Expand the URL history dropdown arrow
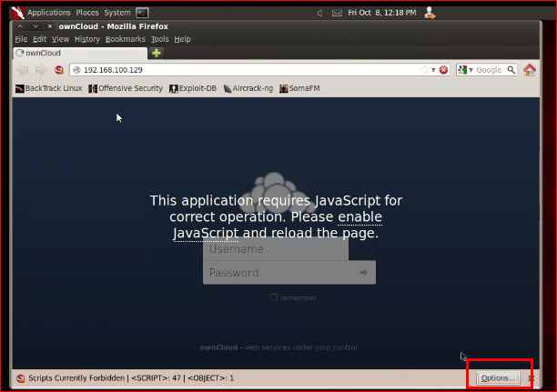 433,70
